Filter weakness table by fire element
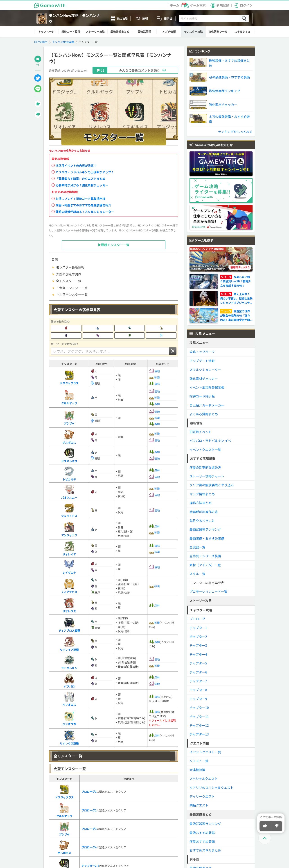The image size is (289, 868). point(66,328)
